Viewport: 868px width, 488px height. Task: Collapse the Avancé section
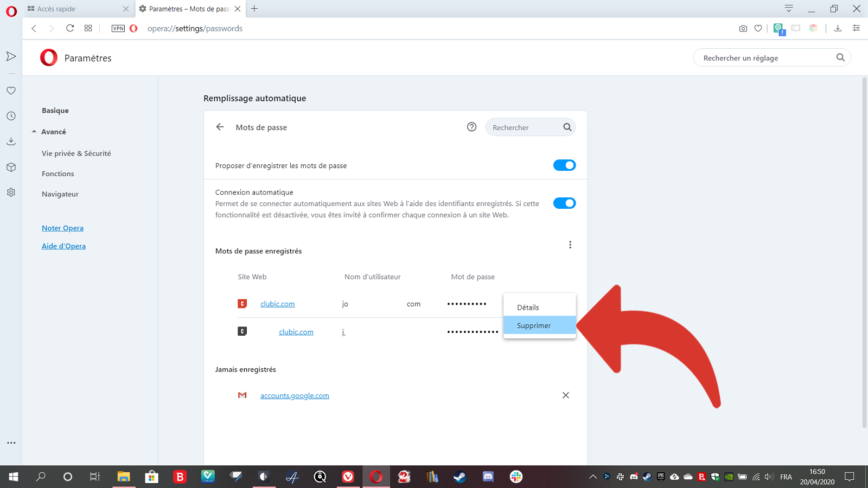[x=53, y=131]
